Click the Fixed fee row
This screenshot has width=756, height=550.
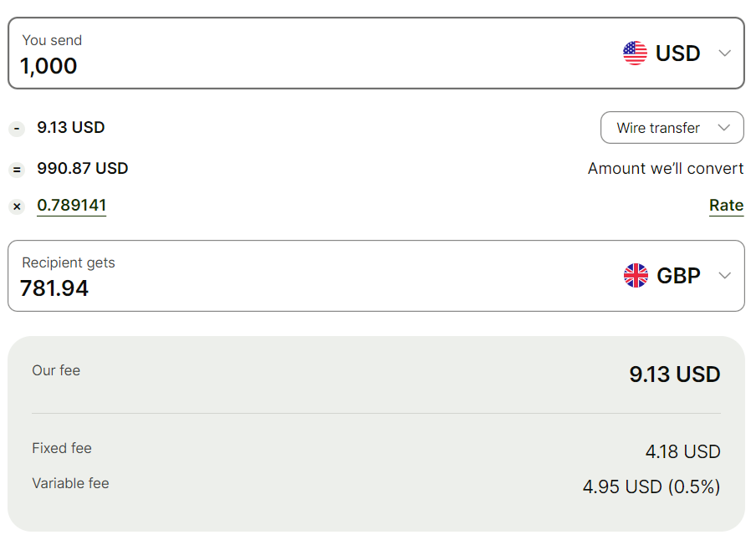coord(375,451)
